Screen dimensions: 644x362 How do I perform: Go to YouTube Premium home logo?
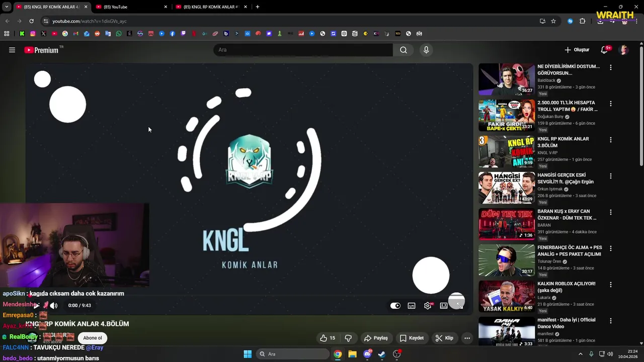41,50
